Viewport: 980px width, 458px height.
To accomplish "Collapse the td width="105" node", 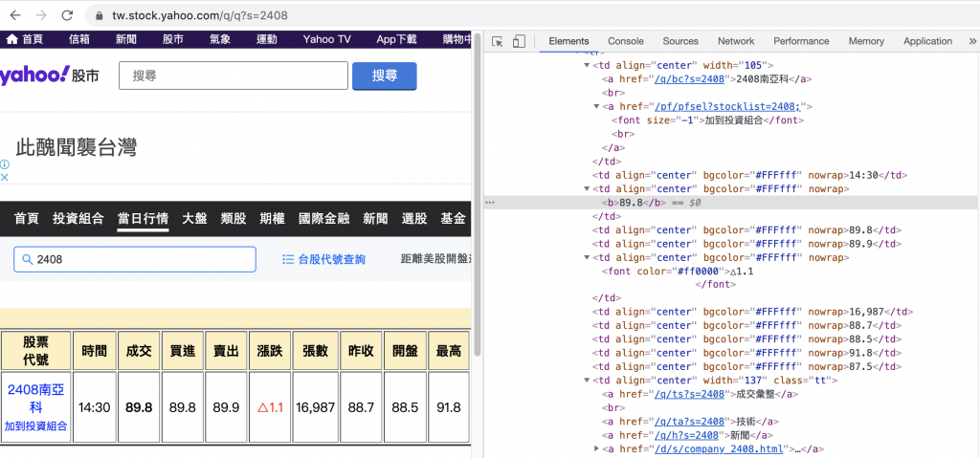I will click(587, 65).
